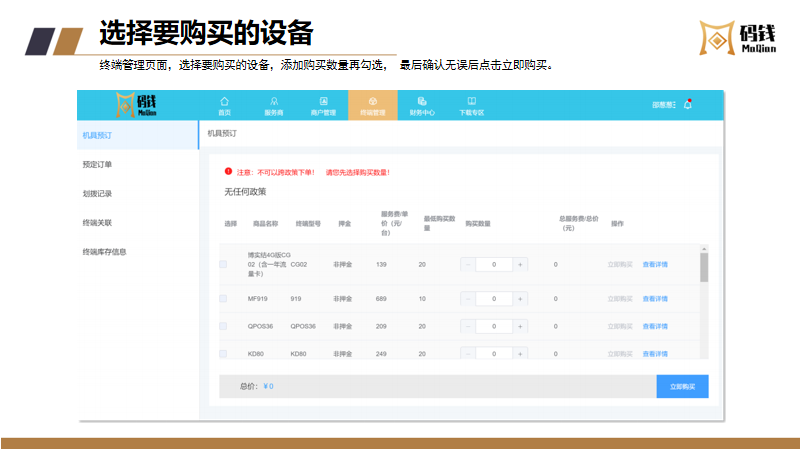Open the 下载专区 download section
800x450 pixels.
(x=471, y=101)
